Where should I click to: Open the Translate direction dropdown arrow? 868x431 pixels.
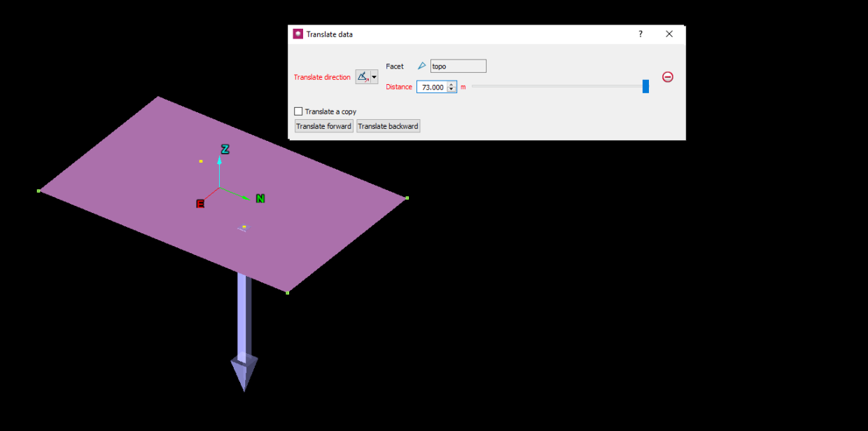(x=374, y=77)
